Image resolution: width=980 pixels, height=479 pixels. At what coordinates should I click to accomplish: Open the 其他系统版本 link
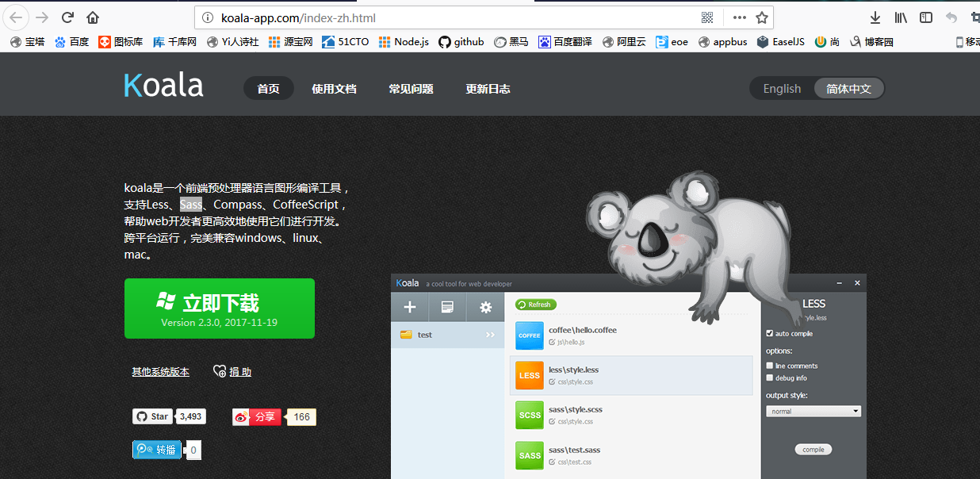[160, 372]
